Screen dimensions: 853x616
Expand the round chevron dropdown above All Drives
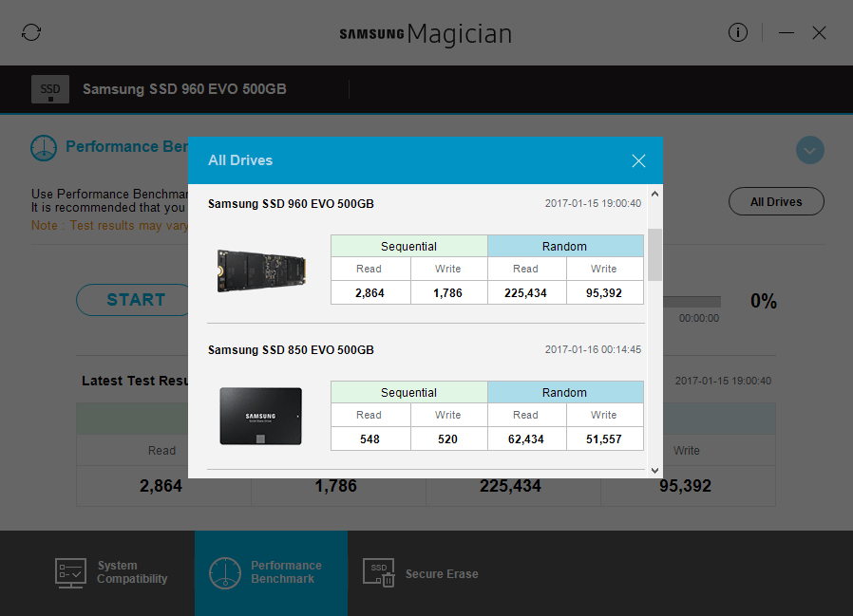(x=809, y=150)
